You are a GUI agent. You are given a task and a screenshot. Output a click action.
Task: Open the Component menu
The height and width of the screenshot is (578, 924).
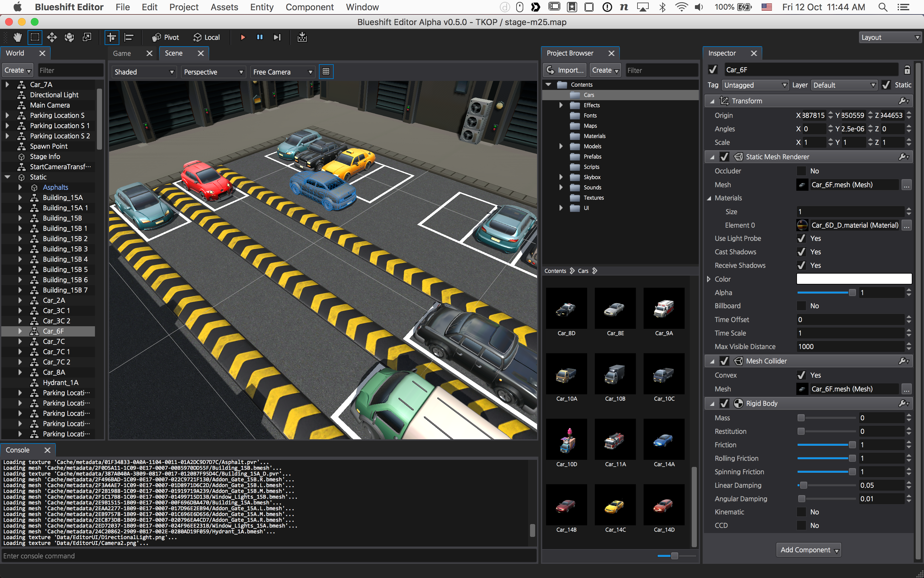pyautogui.click(x=309, y=7)
